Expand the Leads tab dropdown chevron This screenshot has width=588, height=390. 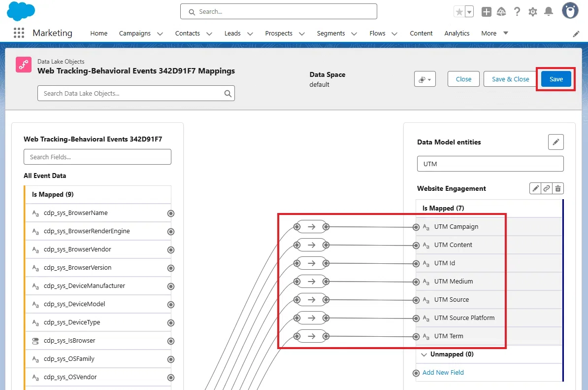pos(250,34)
